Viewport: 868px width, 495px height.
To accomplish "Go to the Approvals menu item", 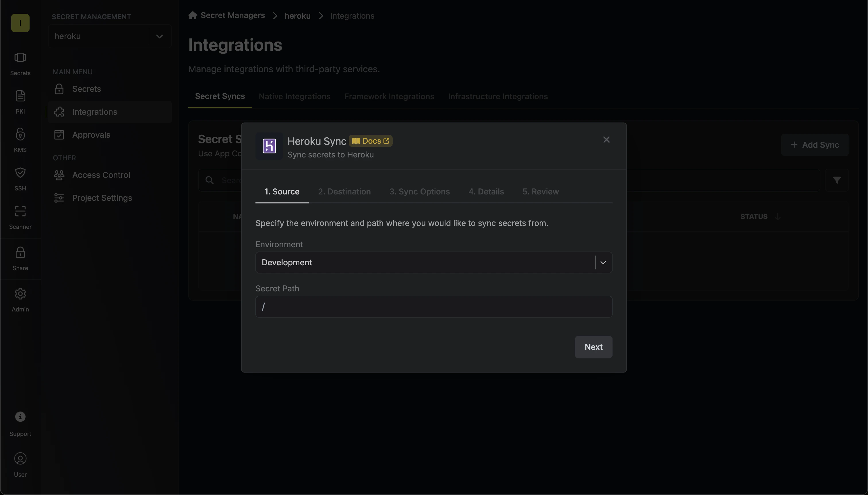I will tap(110, 135).
